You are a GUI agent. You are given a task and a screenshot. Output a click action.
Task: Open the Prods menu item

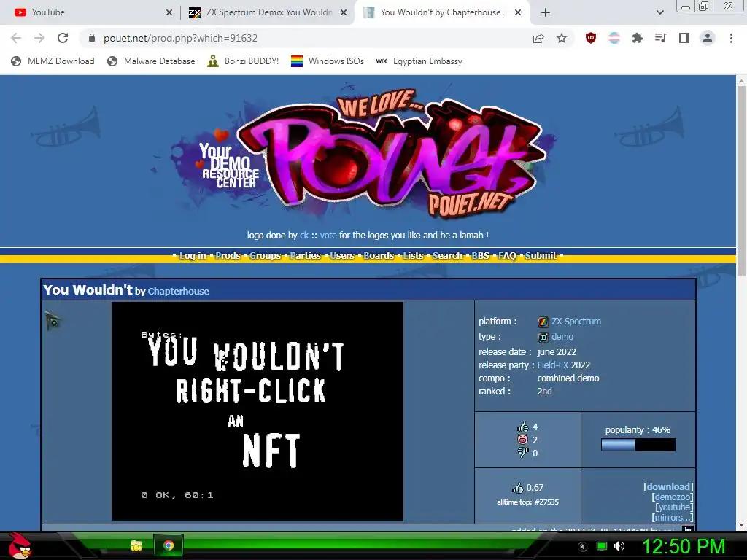point(228,256)
